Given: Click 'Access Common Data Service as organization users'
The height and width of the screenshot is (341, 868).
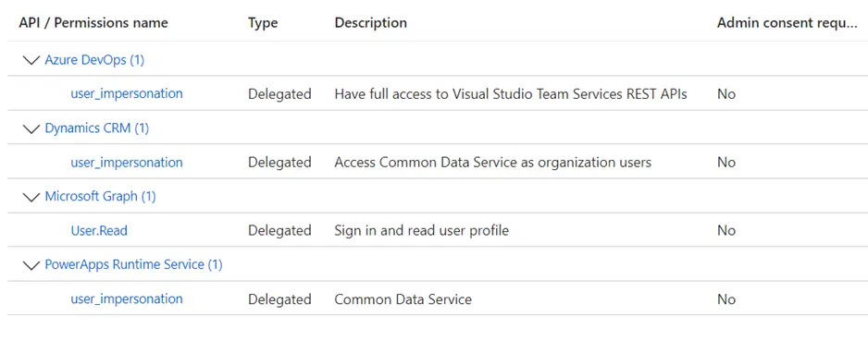Looking at the screenshot, I should pyautogui.click(x=492, y=163).
